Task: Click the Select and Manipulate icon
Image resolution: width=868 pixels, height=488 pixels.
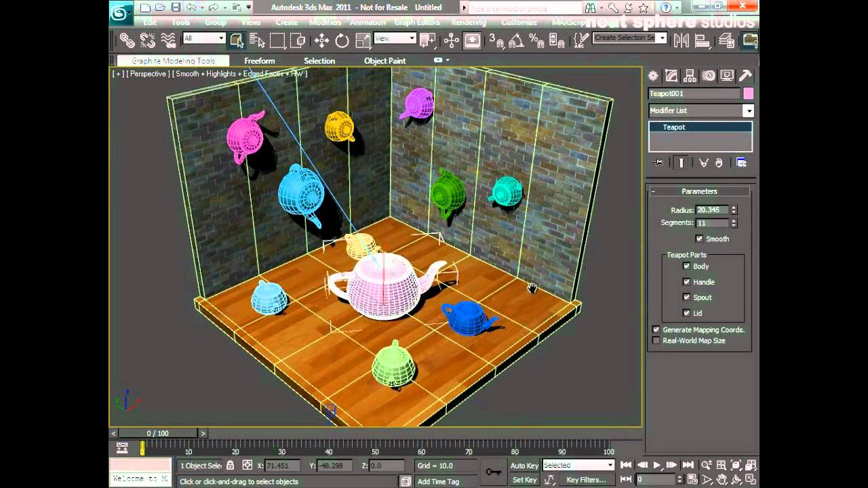Action: (x=452, y=41)
